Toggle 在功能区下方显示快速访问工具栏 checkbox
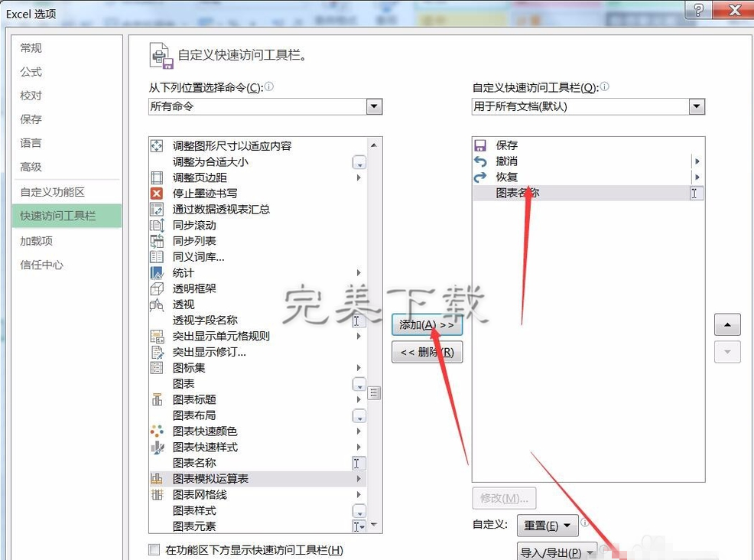Image resolution: width=754 pixels, height=560 pixels. click(154, 549)
